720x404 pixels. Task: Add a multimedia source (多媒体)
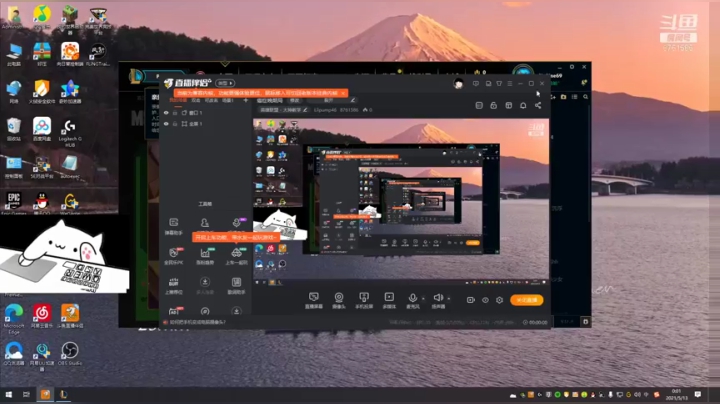click(389, 300)
